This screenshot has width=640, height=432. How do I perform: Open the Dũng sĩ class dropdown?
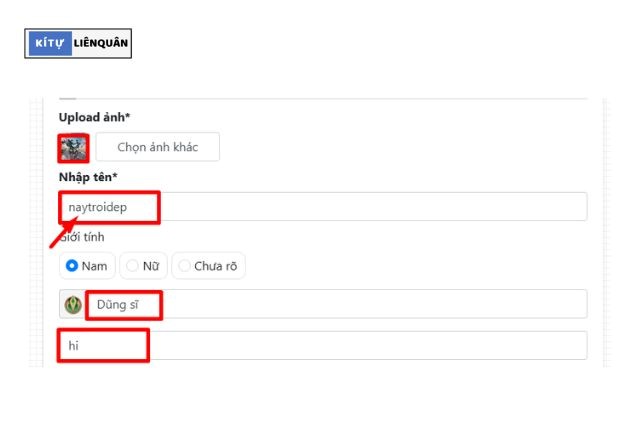[330, 305]
